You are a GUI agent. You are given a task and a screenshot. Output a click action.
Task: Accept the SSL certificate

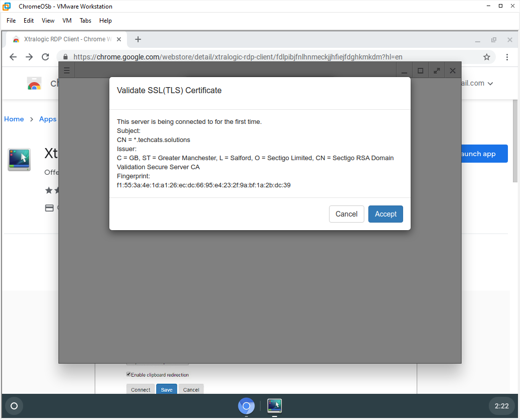tap(385, 214)
